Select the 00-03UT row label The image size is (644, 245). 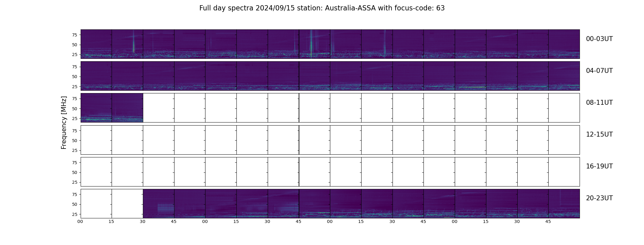[x=599, y=39]
